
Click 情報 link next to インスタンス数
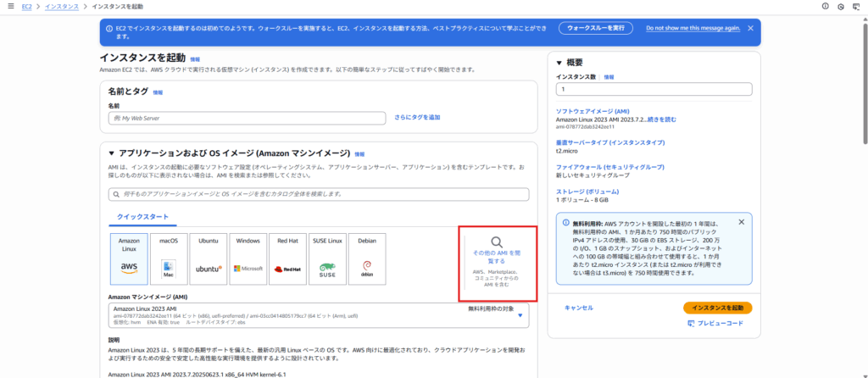coord(609,77)
